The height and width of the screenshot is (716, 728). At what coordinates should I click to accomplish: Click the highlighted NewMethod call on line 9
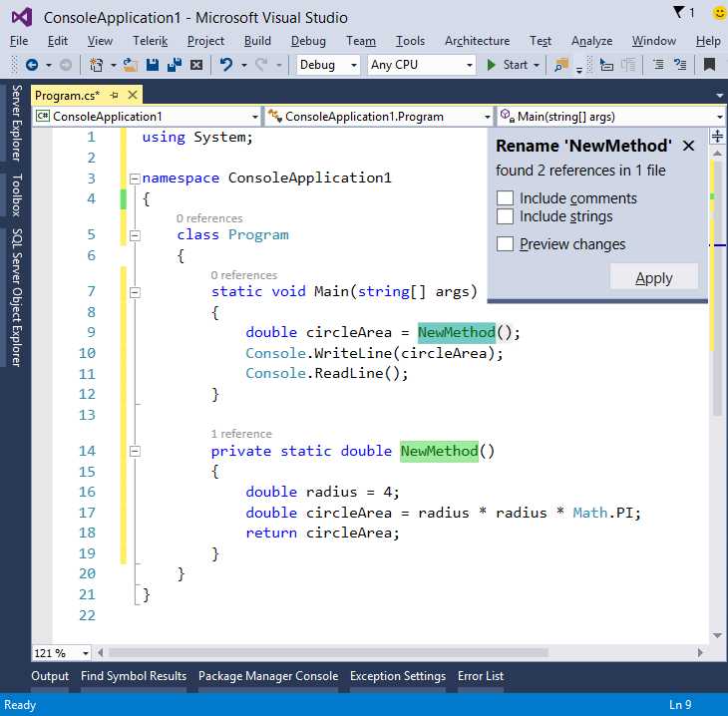pos(457,332)
